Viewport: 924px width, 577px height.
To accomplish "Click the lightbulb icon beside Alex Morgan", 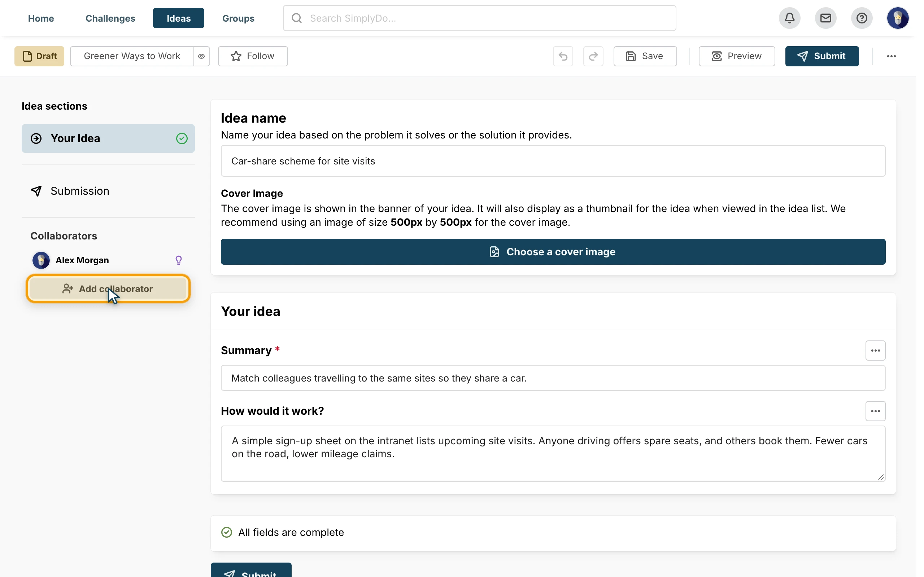I will pyautogui.click(x=178, y=260).
